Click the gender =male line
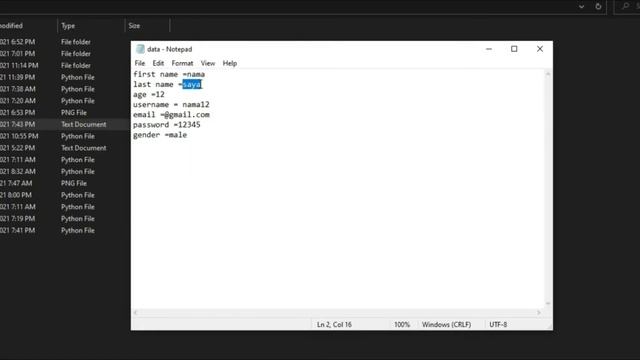640x360 pixels. [160, 135]
